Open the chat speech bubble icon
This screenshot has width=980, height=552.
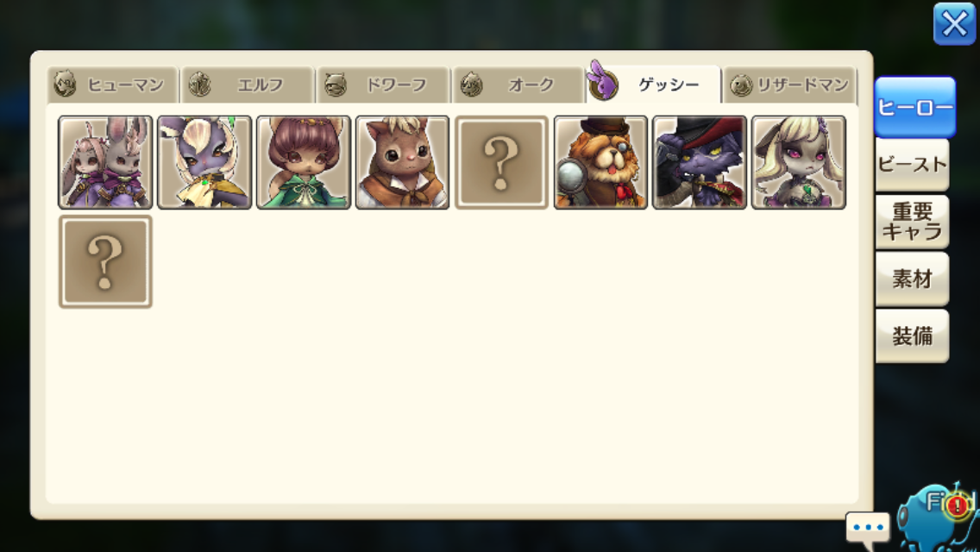pyautogui.click(x=868, y=528)
